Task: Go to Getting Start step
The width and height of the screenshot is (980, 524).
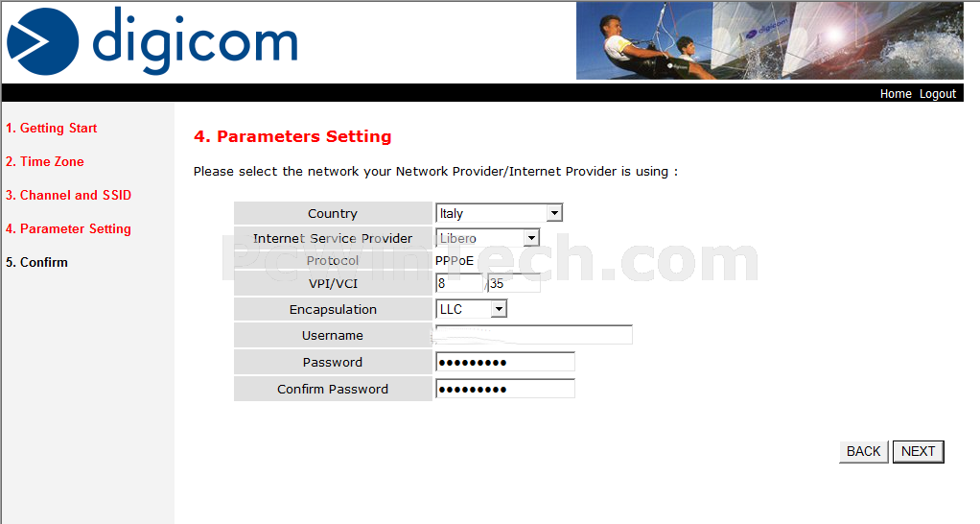Action: point(51,129)
